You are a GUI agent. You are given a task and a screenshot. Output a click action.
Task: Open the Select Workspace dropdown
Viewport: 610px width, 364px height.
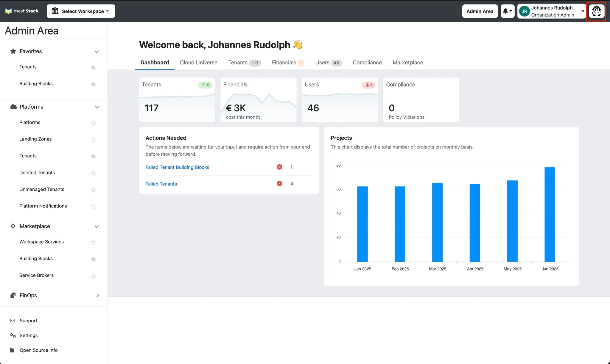click(81, 11)
